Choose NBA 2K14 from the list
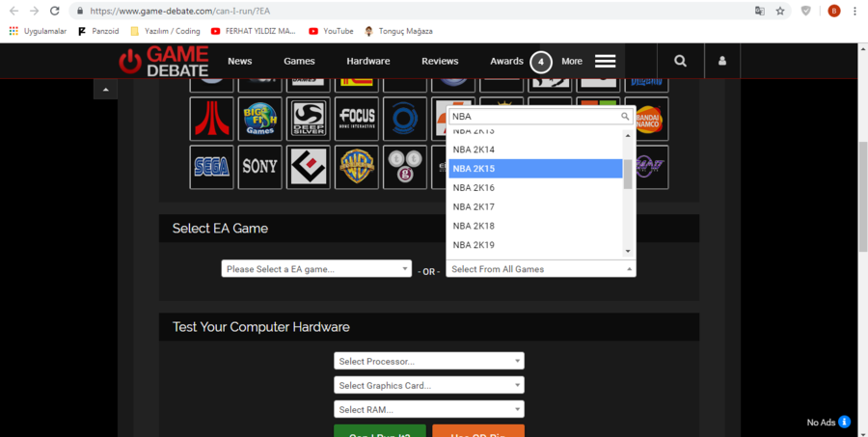 pyautogui.click(x=535, y=150)
